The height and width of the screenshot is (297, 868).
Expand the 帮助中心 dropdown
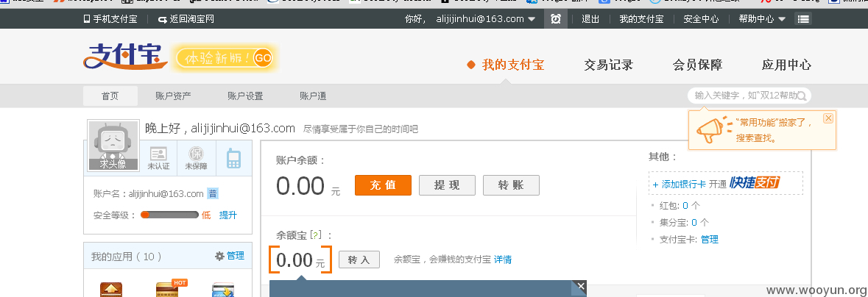(762, 19)
